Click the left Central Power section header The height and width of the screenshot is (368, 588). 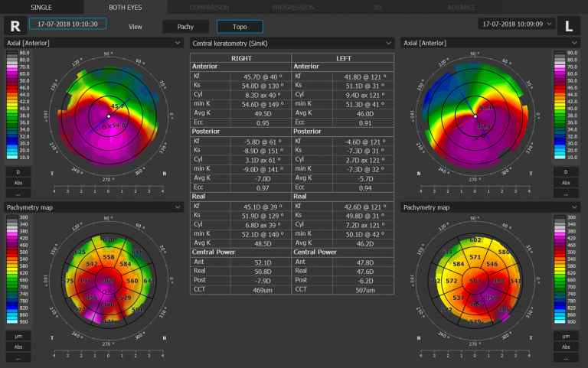(315, 252)
